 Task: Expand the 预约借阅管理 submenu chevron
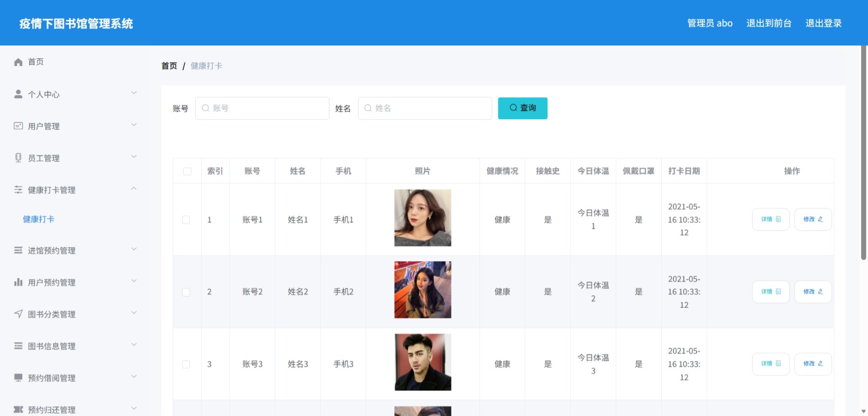pos(134,377)
